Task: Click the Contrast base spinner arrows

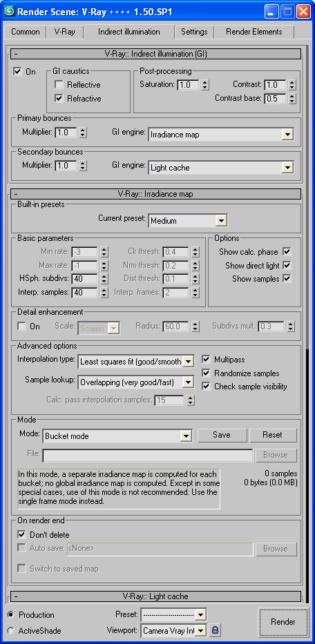Action: click(292, 99)
